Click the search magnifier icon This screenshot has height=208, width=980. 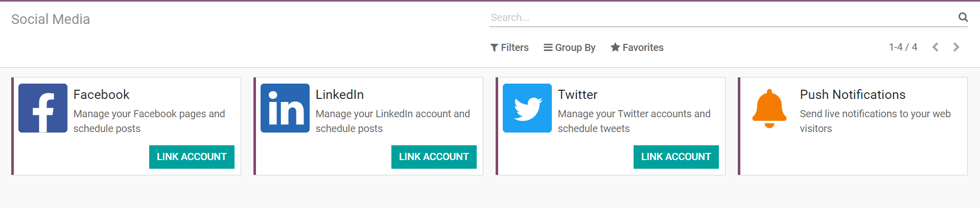coord(963,17)
